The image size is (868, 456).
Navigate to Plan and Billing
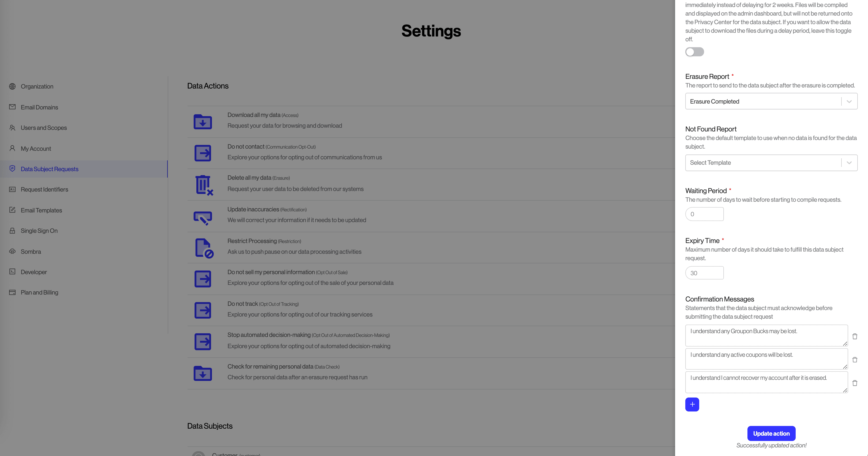click(39, 292)
